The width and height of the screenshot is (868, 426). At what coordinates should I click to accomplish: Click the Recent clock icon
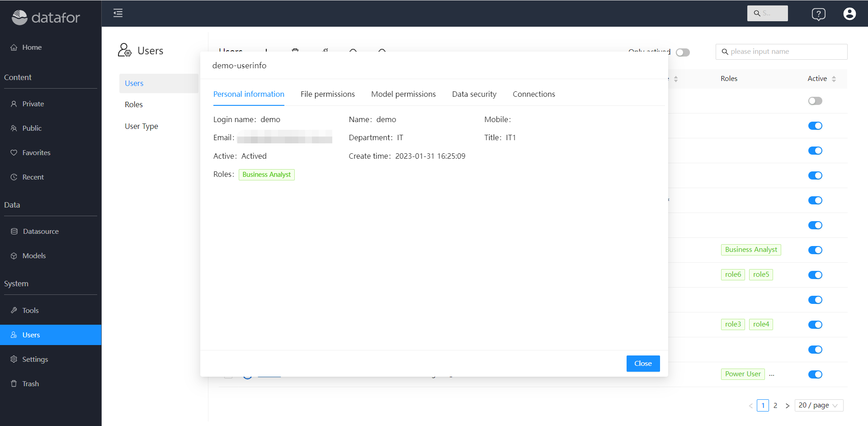click(14, 177)
